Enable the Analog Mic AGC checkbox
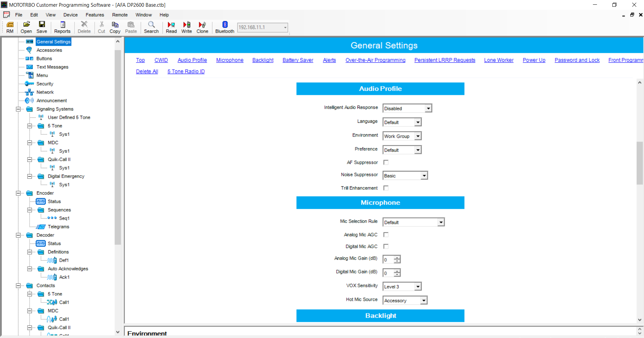The width and height of the screenshot is (644, 338). [386, 235]
